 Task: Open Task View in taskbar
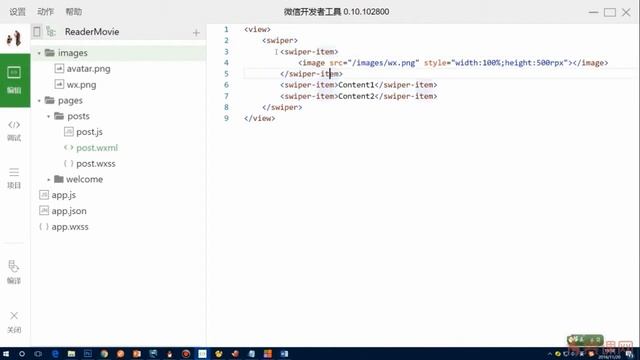[x=38, y=354]
